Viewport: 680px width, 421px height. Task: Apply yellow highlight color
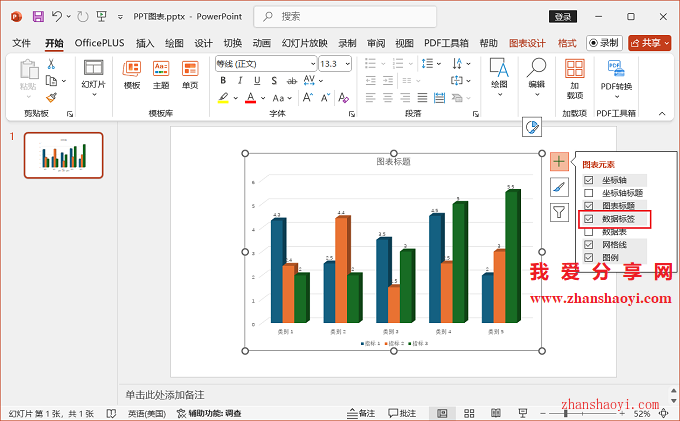click(x=223, y=98)
